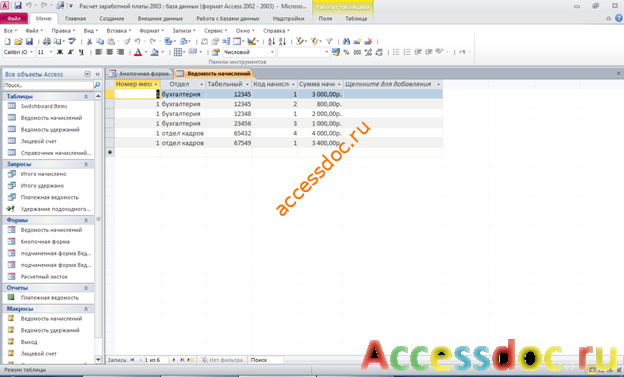Open the Calibri font name dropdown
The image size is (624, 377).
pyautogui.click(x=31, y=52)
